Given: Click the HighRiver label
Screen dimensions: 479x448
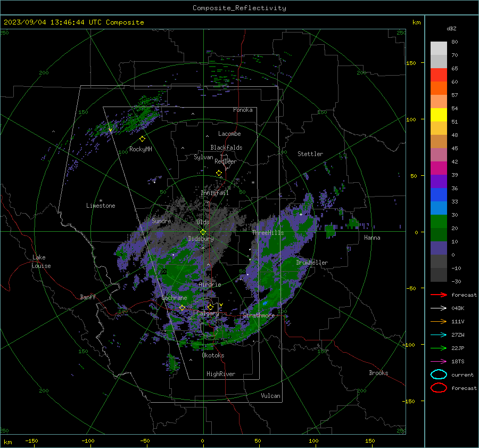Looking at the screenshot, I should pos(221,374).
